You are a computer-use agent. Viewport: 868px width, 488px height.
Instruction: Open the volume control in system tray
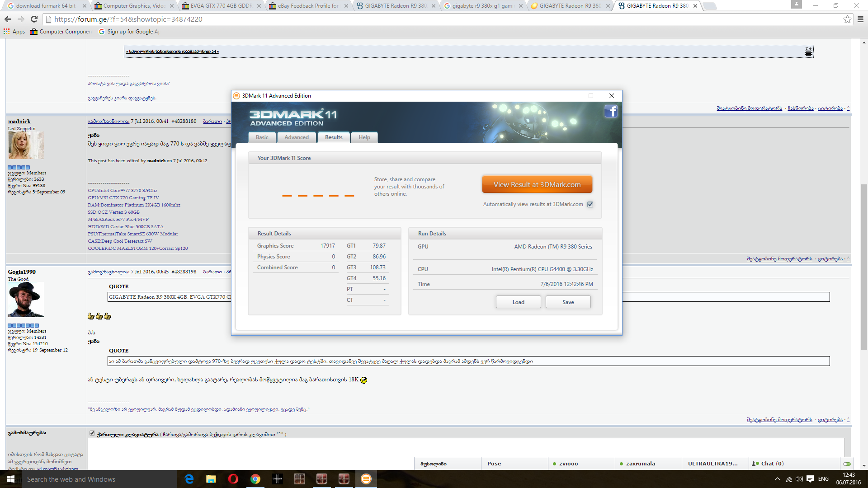click(799, 479)
